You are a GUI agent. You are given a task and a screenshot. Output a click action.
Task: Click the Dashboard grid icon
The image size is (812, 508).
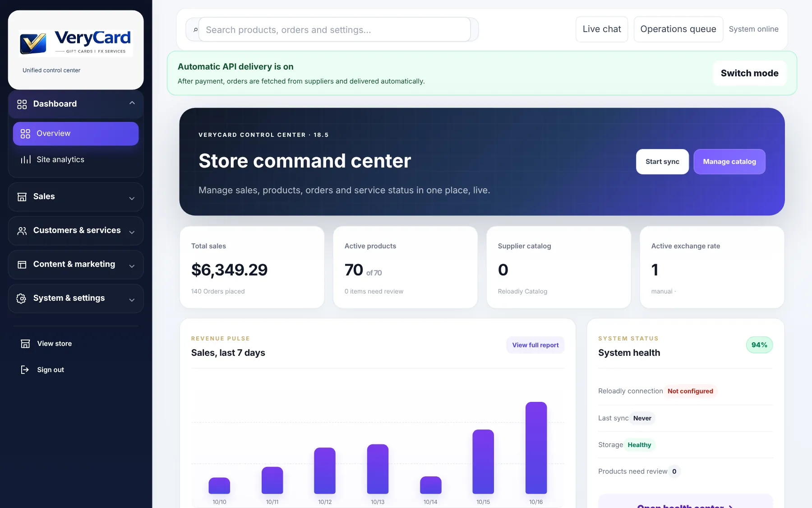pos(22,104)
